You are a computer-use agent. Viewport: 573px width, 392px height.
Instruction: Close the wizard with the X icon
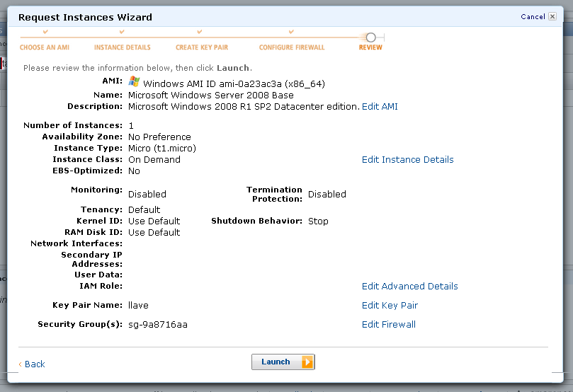pyautogui.click(x=552, y=16)
